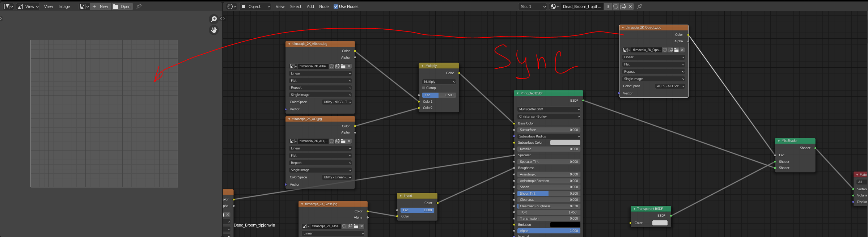Click the zoom magnifier icon in image editor
868x237 pixels.
coord(214,19)
